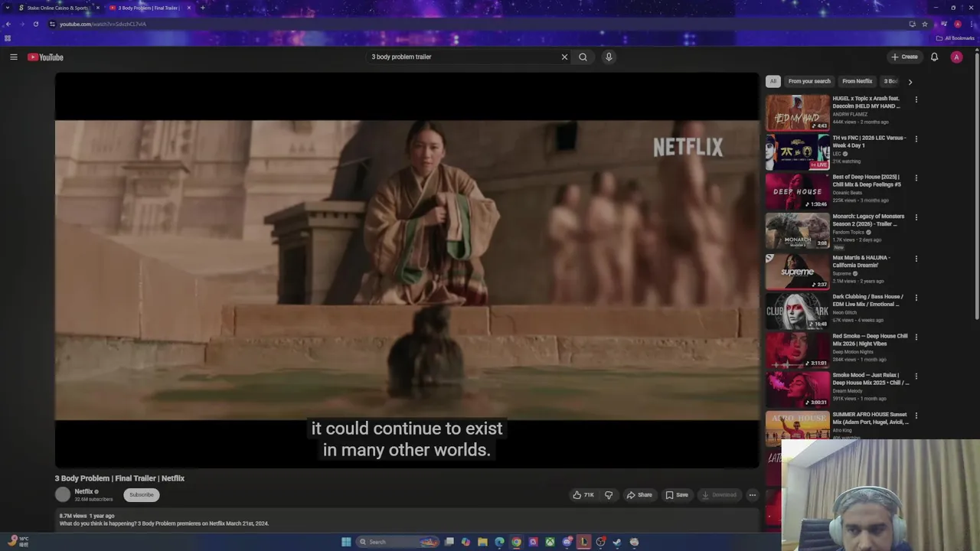The image size is (980, 551).
Task: Clear the search box text
Action: pyautogui.click(x=564, y=57)
